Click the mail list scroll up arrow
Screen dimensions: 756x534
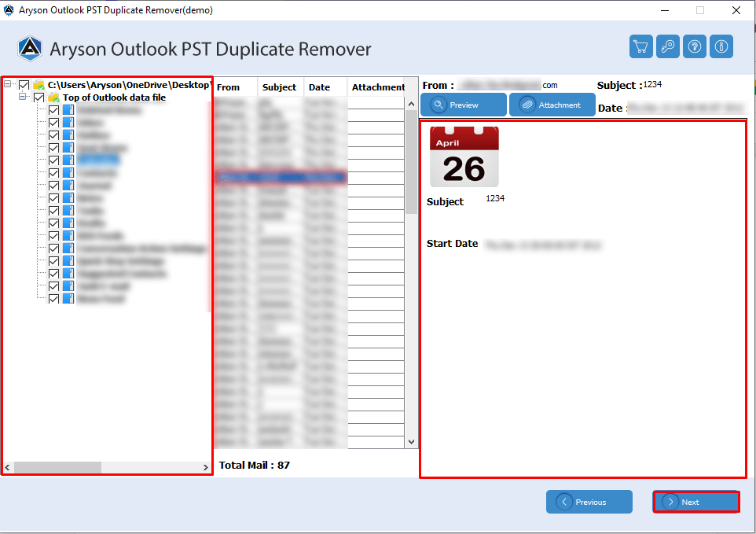click(x=411, y=104)
